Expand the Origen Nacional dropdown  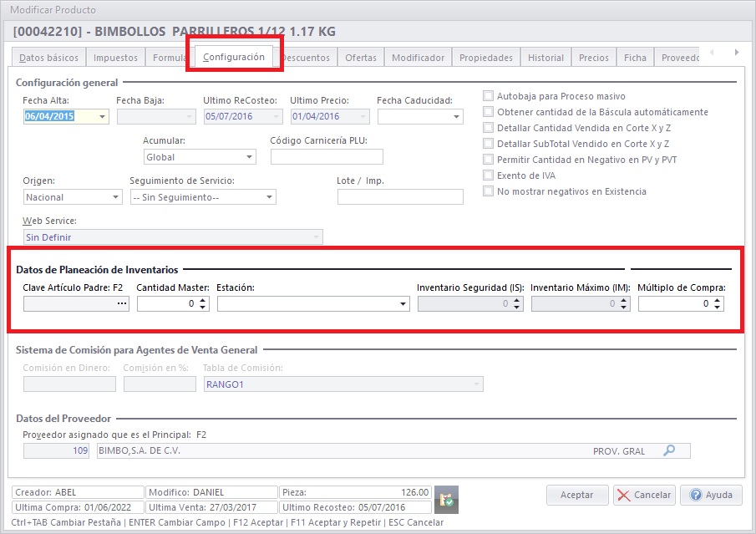[x=115, y=197]
